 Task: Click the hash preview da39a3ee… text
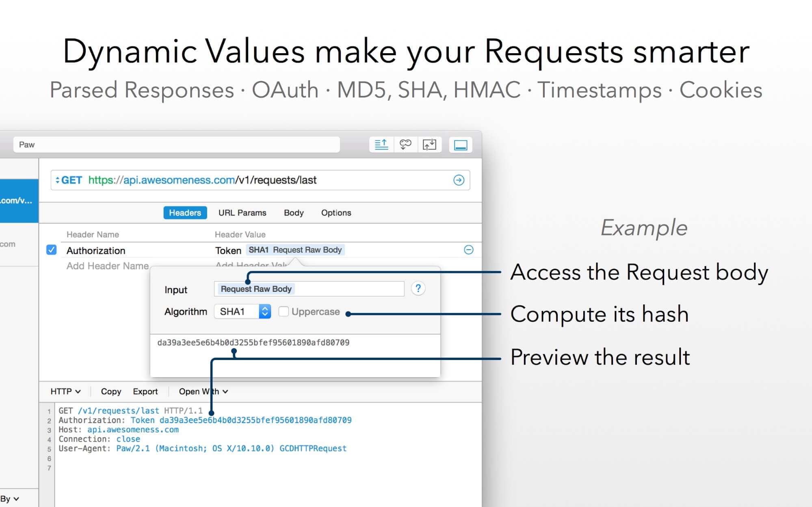(253, 342)
